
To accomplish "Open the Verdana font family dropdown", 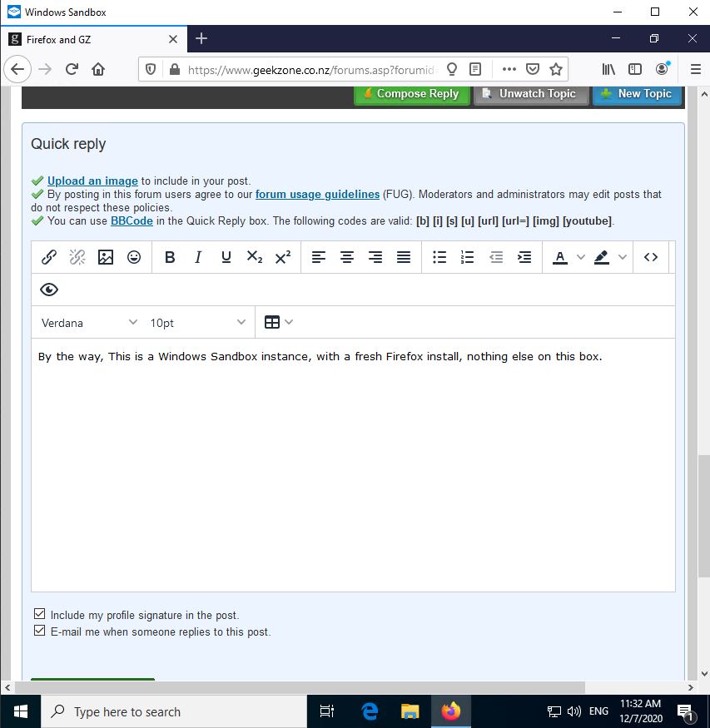I will (x=90, y=323).
